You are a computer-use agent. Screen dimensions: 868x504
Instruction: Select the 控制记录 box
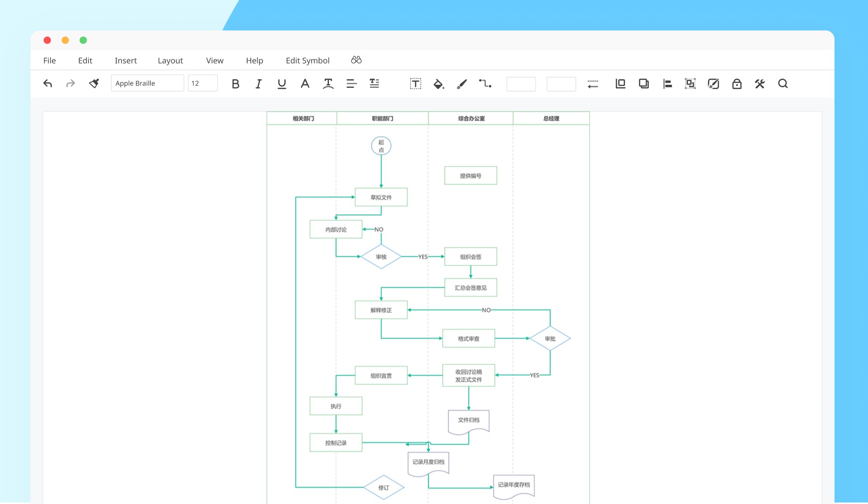336,443
